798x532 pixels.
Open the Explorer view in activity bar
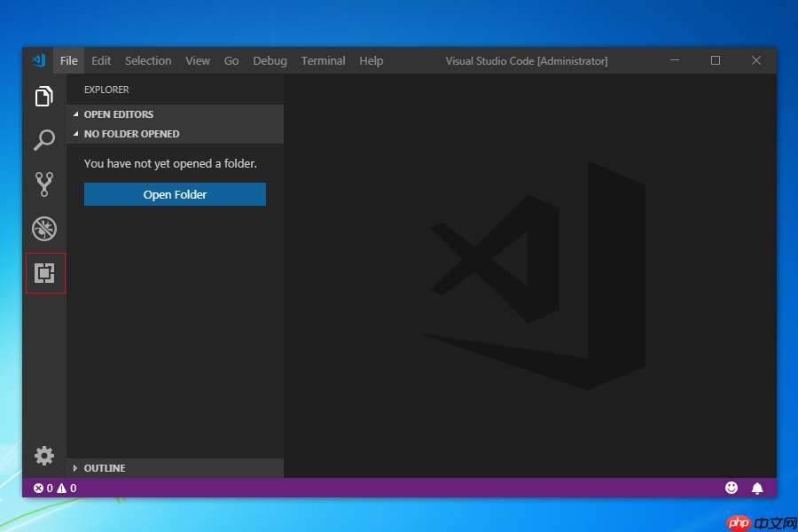point(44,97)
